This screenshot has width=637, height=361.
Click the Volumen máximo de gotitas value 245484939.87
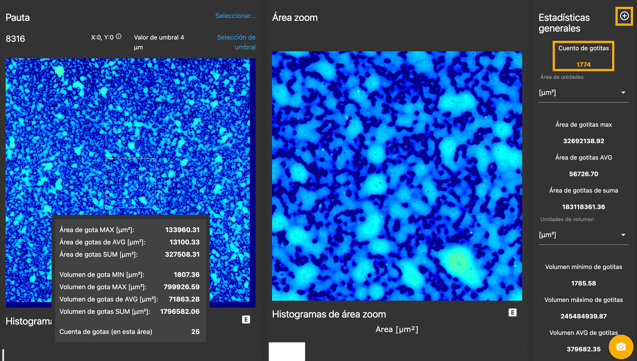click(x=583, y=316)
